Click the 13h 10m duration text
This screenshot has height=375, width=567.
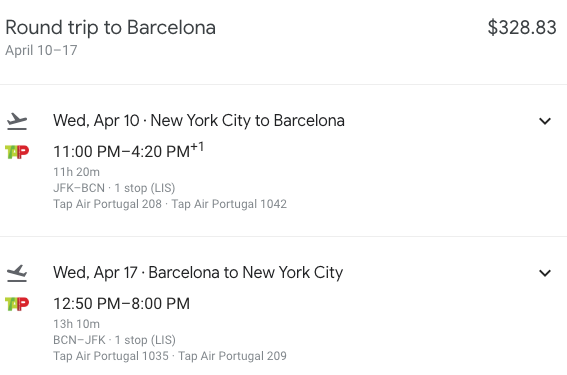coord(76,324)
